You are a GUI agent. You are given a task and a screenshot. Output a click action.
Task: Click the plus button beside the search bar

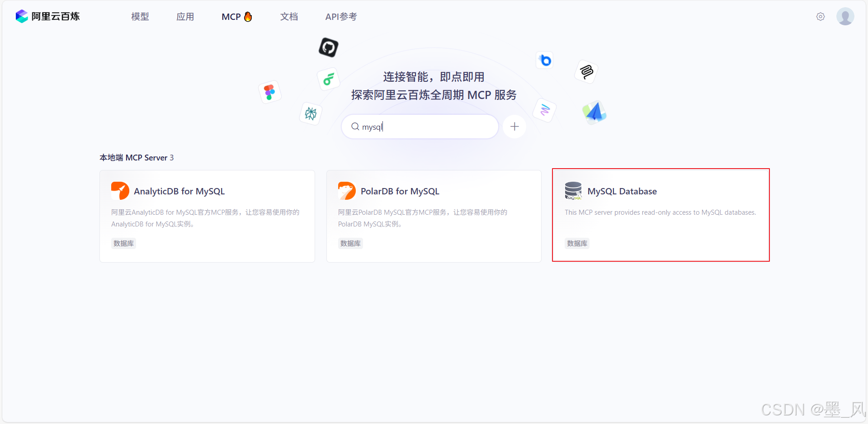(x=514, y=127)
